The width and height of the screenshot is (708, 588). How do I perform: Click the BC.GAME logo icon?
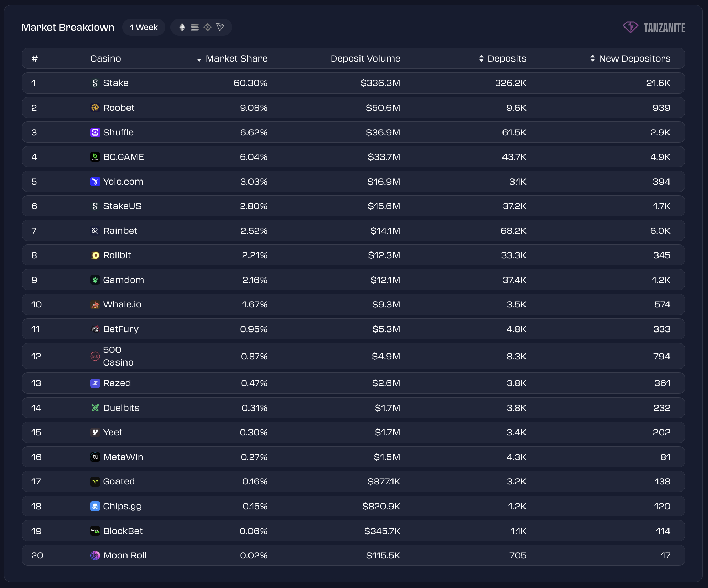click(x=95, y=157)
